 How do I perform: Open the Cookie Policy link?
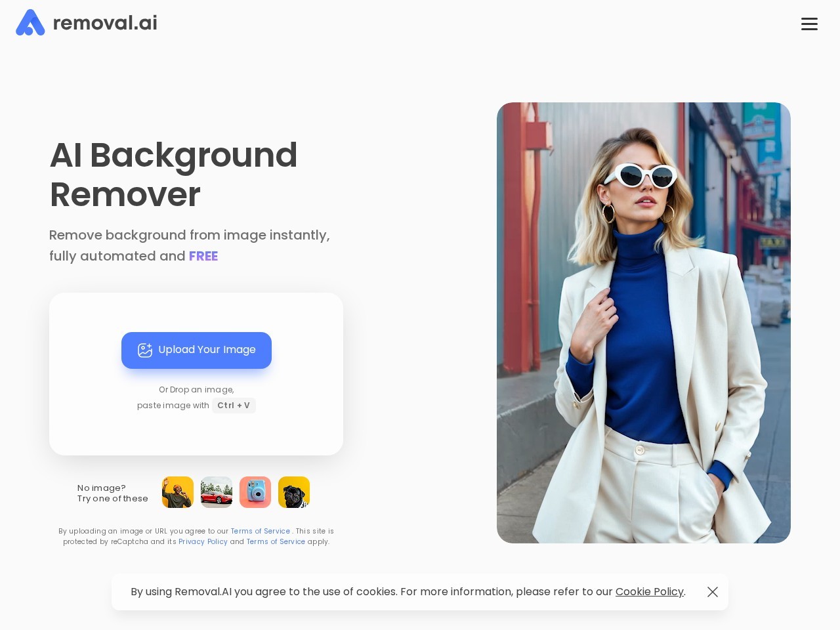[650, 592]
